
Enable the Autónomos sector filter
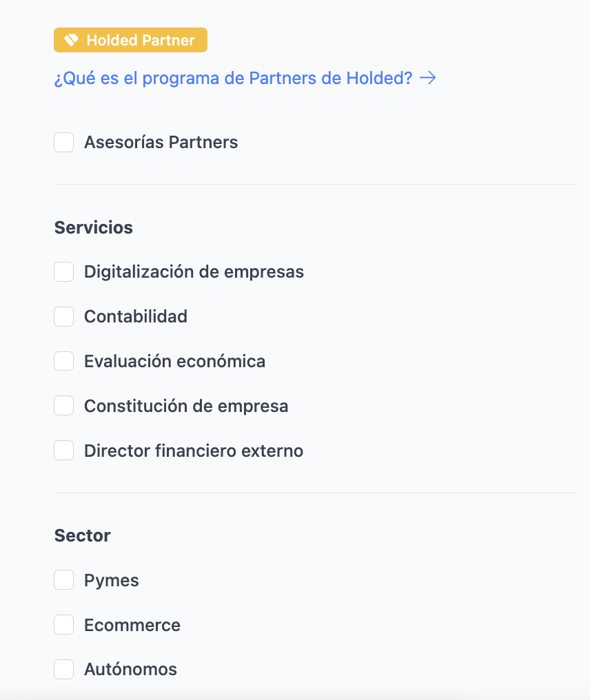[x=63, y=669]
